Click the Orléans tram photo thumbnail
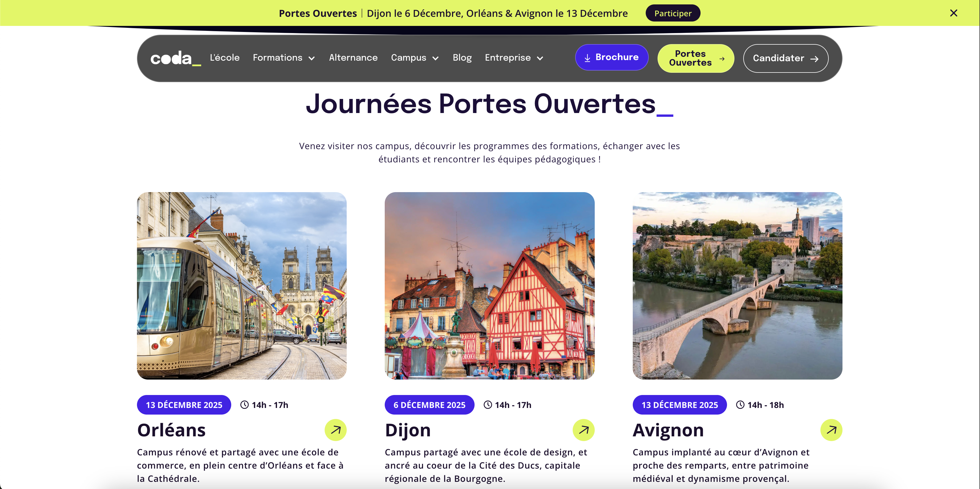Viewport: 980px width, 489px height. (242, 286)
